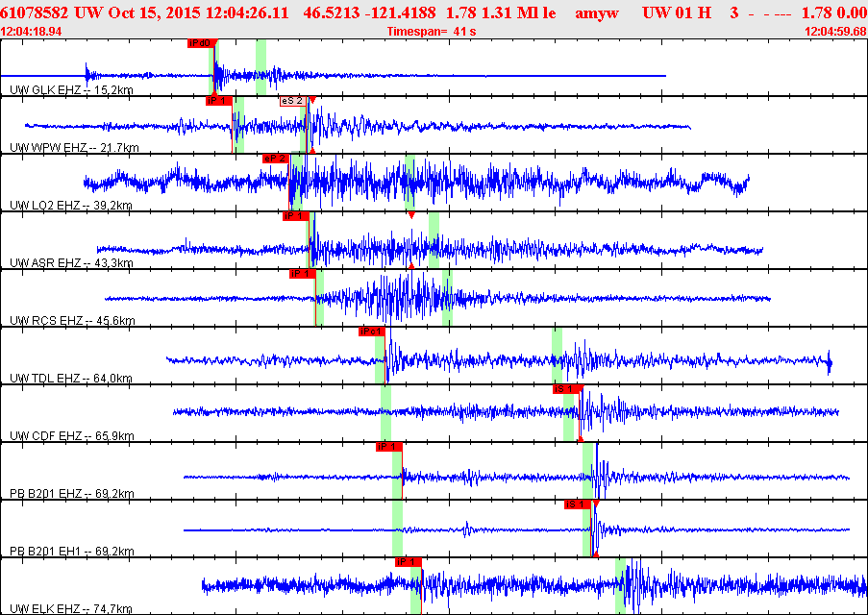This screenshot has height=615, width=868.
Task: Click the green P window beside WPW iP 1 pick
Action: (x=238, y=125)
